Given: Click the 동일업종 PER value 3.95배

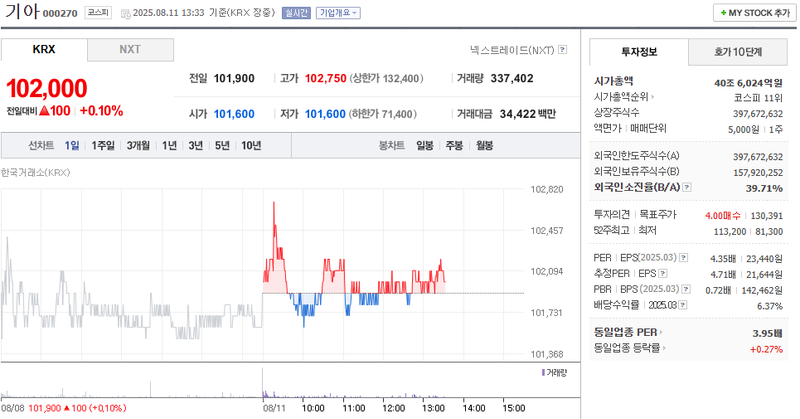Looking at the screenshot, I should (768, 334).
